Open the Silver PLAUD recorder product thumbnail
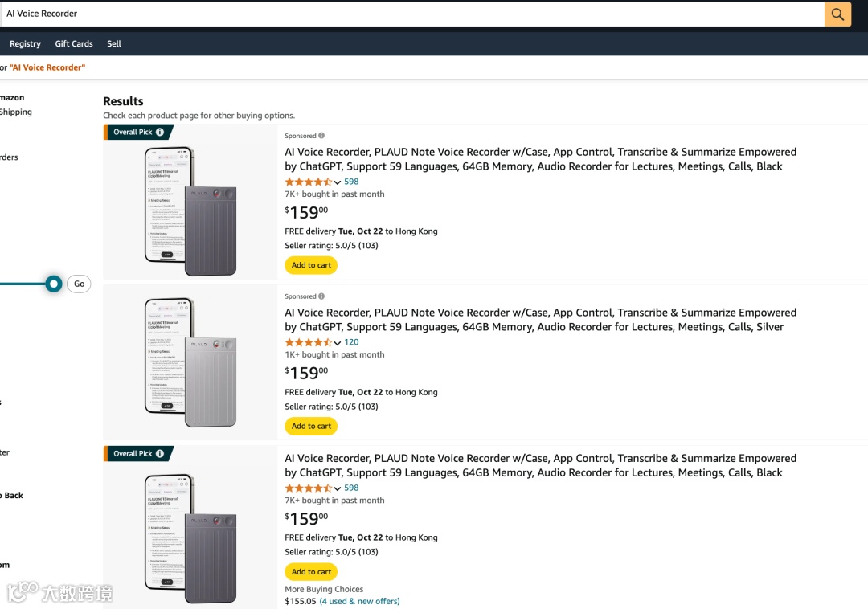Image resolution: width=868 pixels, height=609 pixels. pyautogui.click(x=190, y=361)
